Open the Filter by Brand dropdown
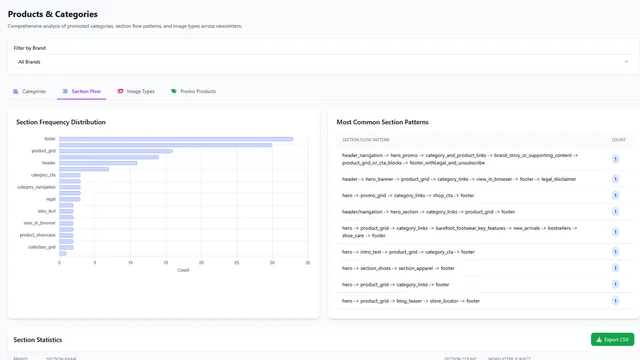Image resolution: width=640 pixels, height=360 pixels. (323, 62)
